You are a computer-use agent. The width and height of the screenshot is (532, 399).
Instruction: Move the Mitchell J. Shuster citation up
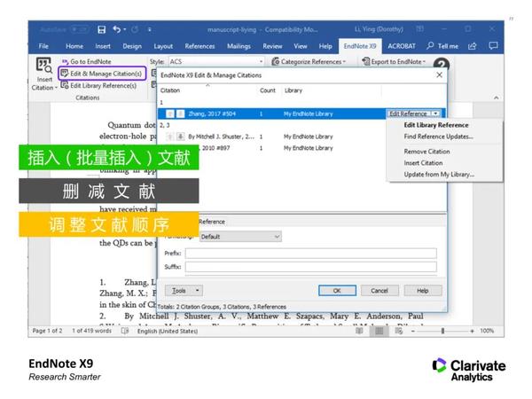(x=170, y=137)
